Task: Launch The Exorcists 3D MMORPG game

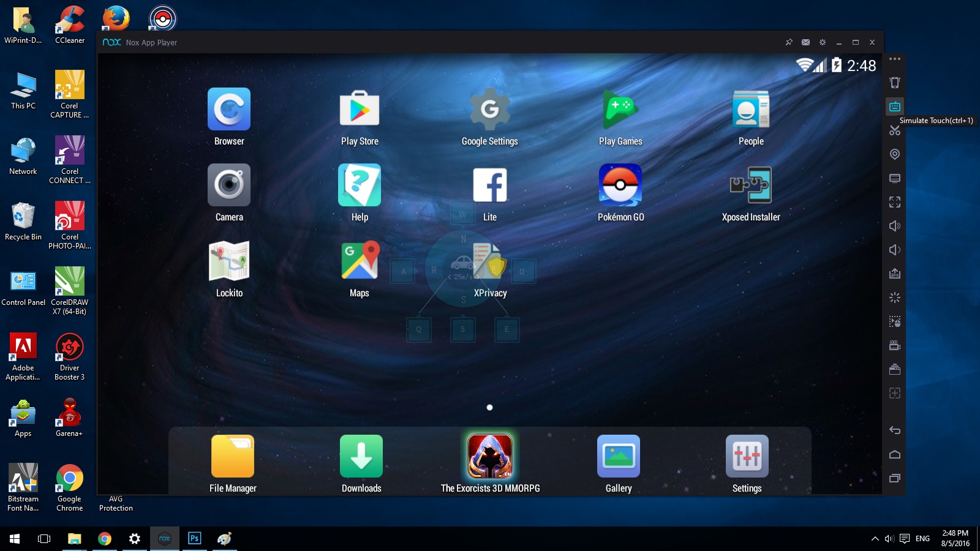Action: click(490, 456)
